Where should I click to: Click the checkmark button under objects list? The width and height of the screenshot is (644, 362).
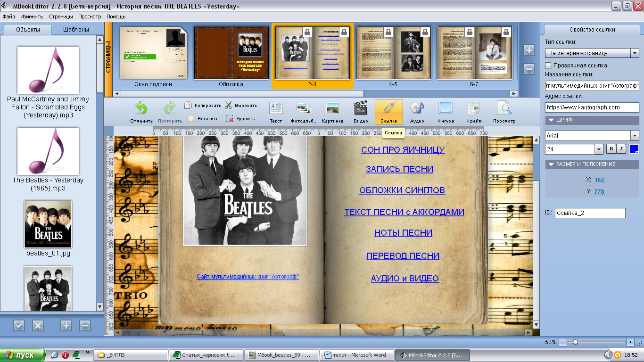19,325
